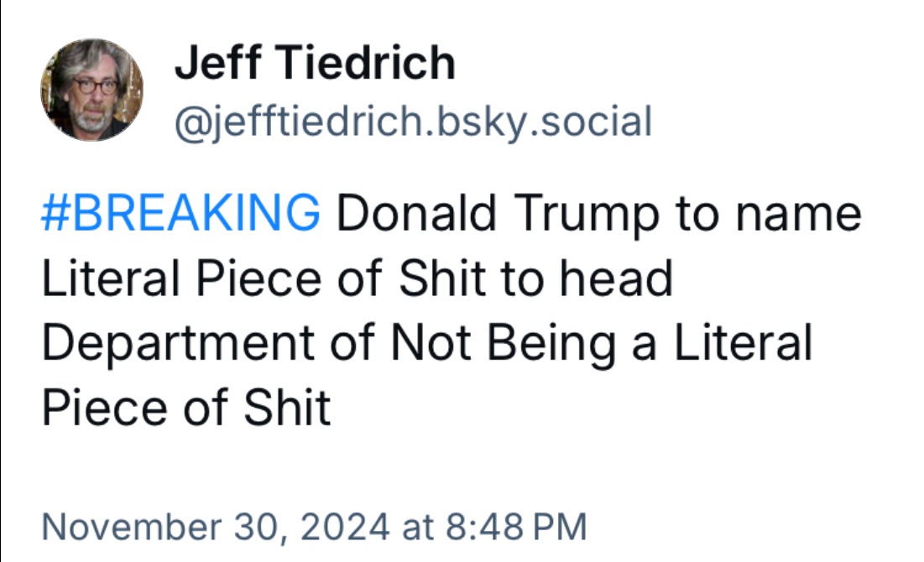924x562 pixels.
Task: Click the year 2024 in timestamp
Action: pos(345,527)
